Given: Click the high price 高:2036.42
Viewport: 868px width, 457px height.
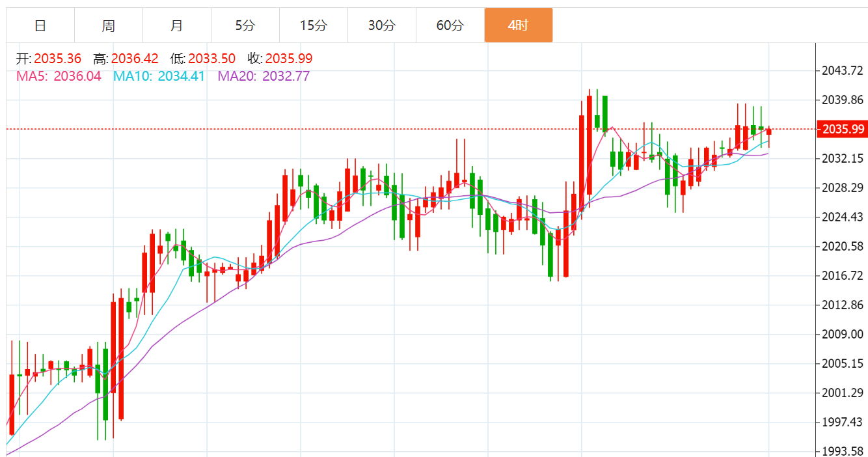Looking at the screenshot, I should point(126,59).
